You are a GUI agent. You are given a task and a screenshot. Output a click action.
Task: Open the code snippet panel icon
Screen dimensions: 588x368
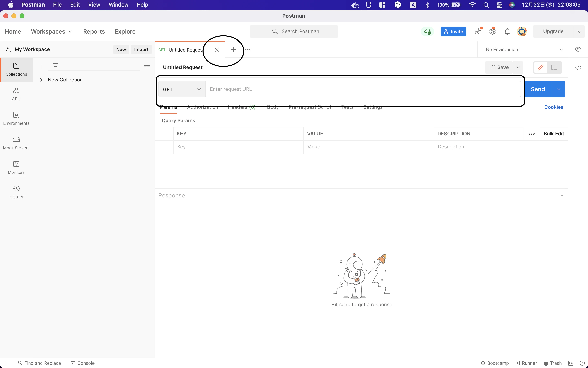[x=578, y=67]
